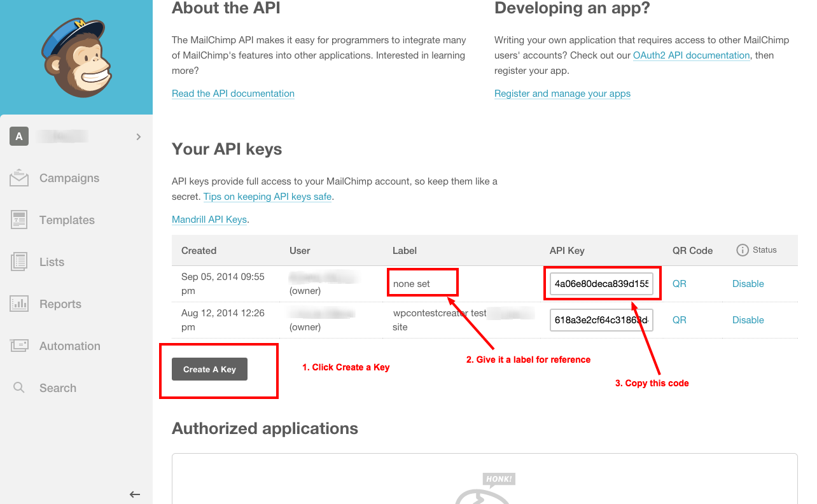
Task: Select the API key field starting with 618a3e2
Action: pos(602,320)
